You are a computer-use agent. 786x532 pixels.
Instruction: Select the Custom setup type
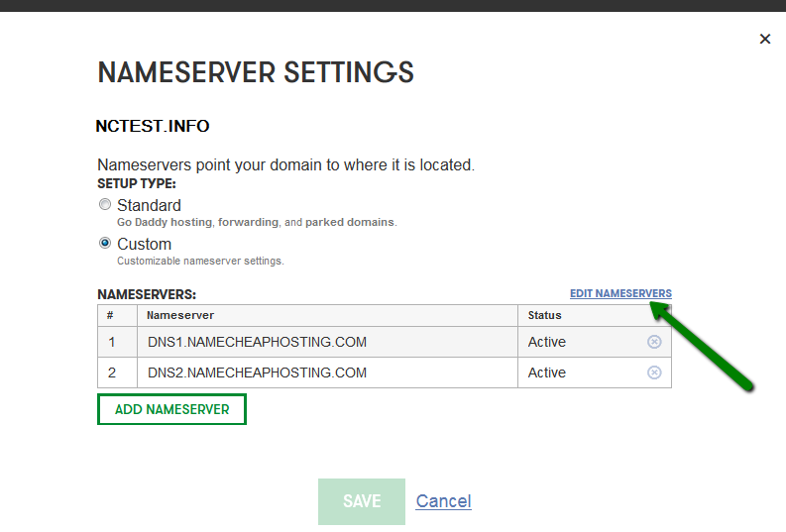[105, 243]
